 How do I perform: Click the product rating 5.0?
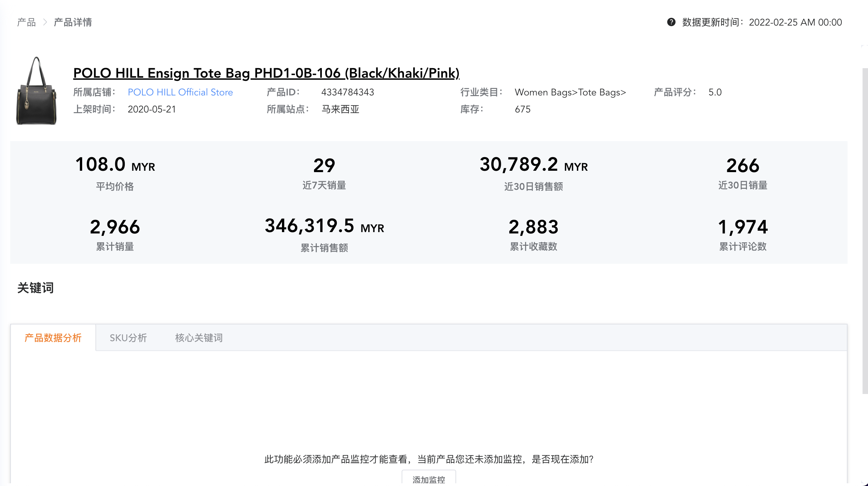pos(715,92)
